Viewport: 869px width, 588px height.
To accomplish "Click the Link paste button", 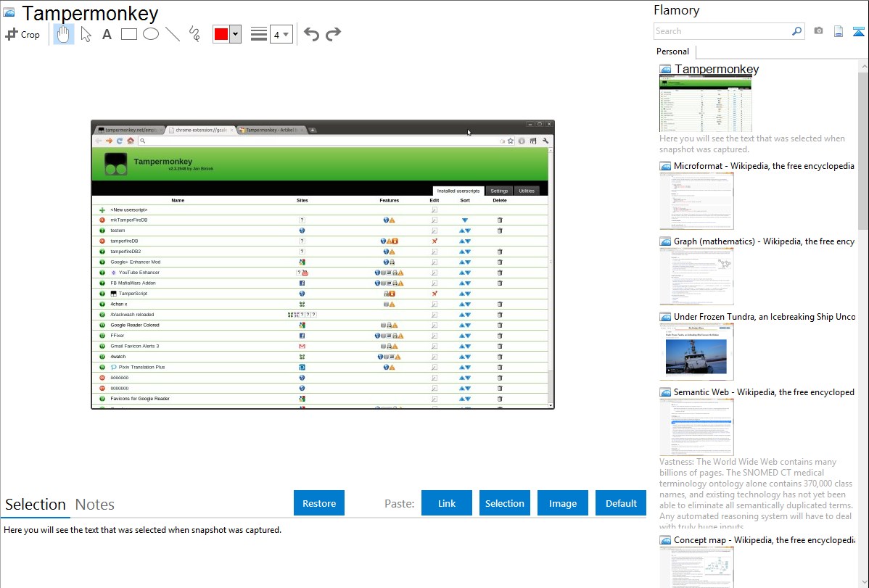I will point(447,503).
